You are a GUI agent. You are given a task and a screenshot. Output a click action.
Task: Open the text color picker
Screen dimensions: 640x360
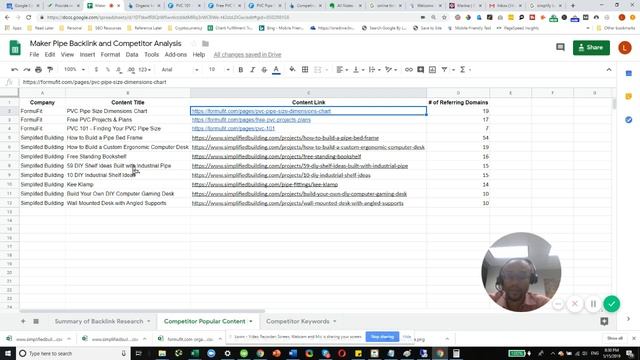pyautogui.click(x=276, y=70)
